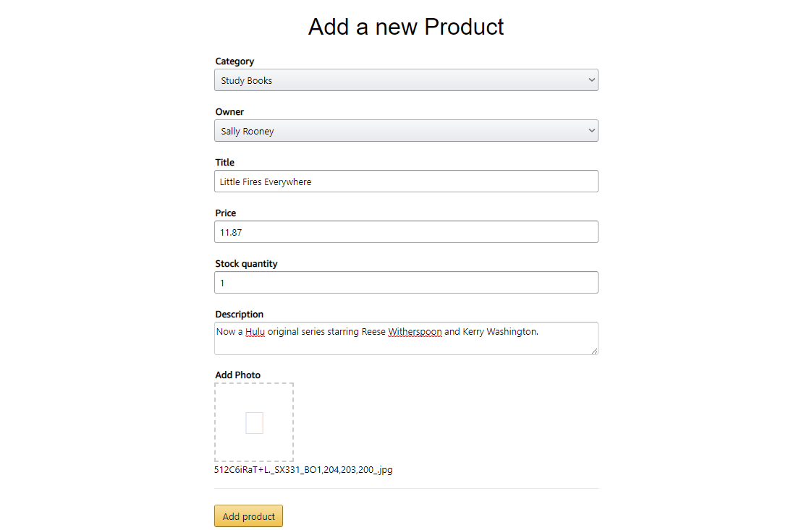This screenshot has height=530, width=812.
Task: Click the Category field label
Action: click(x=234, y=61)
